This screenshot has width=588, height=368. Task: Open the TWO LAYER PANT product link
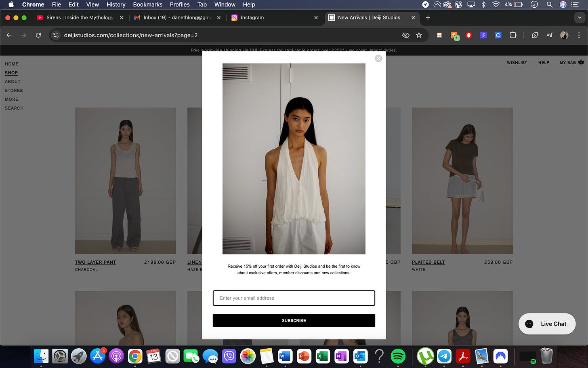[x=95, y=262]
